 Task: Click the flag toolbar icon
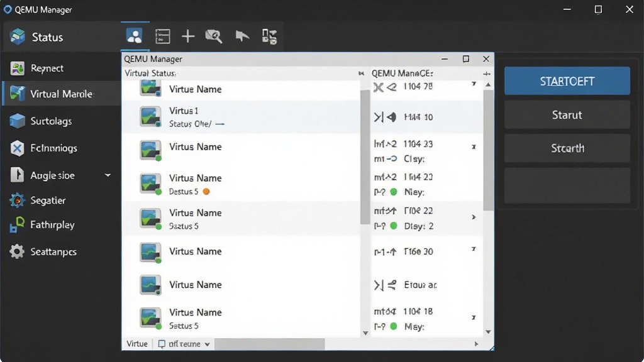[x=242, y=36]
